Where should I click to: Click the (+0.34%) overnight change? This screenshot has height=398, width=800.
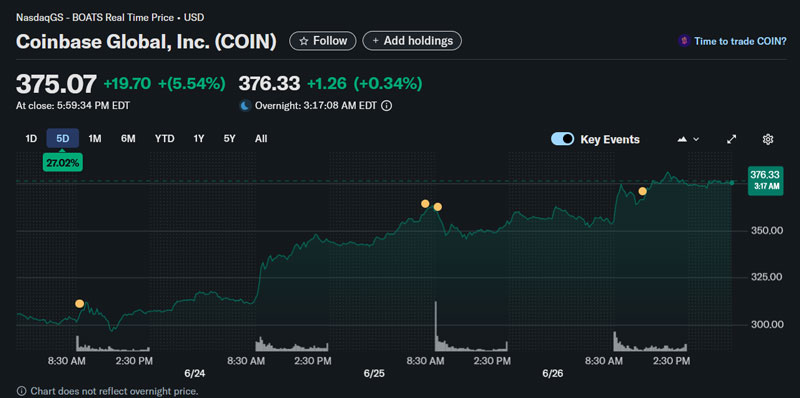click(388, 84)
